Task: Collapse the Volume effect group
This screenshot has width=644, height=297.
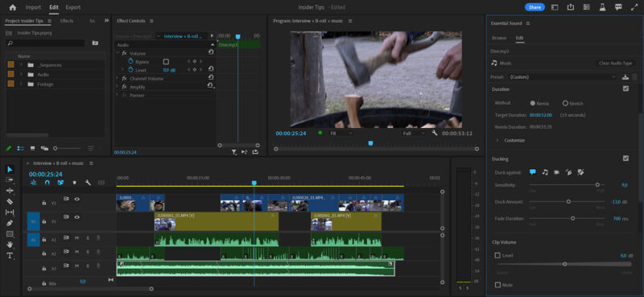Action: pyautogui.click(x=118, y=53)
